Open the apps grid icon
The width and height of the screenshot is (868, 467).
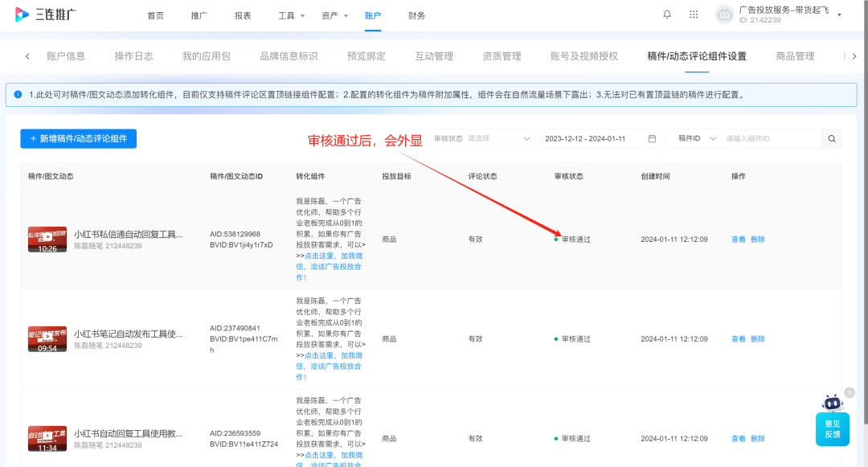click(694, 14)
